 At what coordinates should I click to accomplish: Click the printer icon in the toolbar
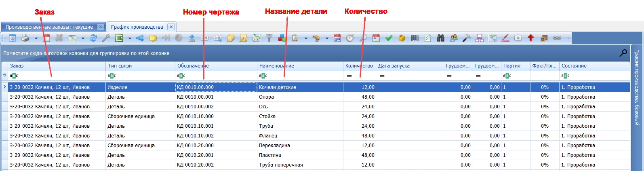click(x=25, y=38)
